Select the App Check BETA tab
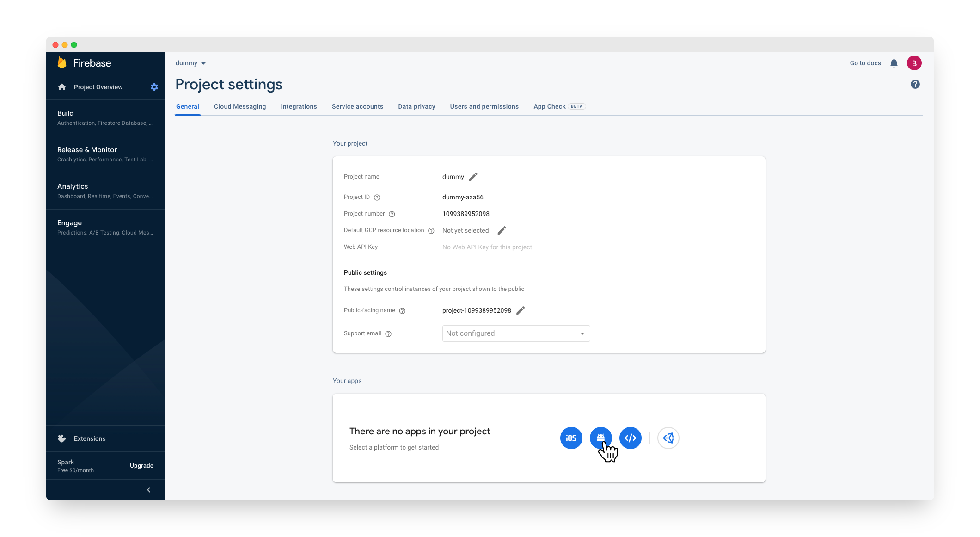 [x=557, y=106]
